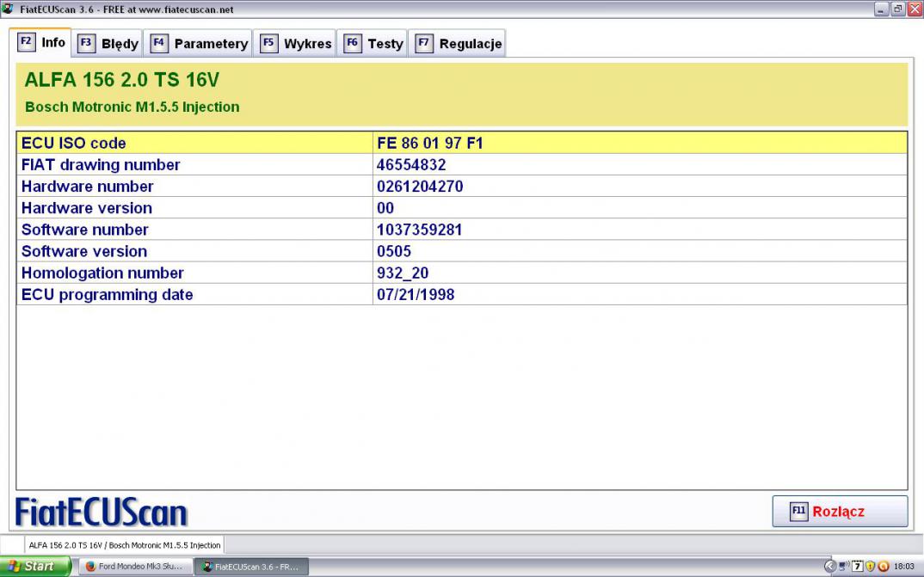924x577 pixels.
Task: Select the ECU ISO code row label
Action: [x=74, y=143]
